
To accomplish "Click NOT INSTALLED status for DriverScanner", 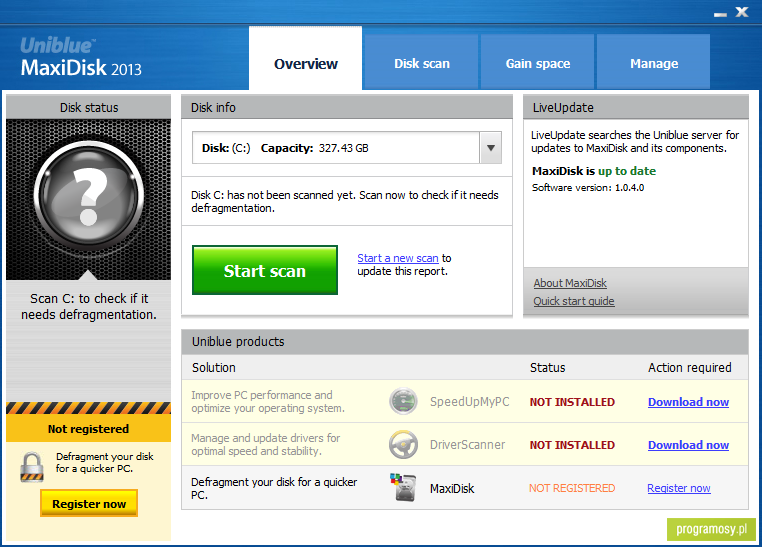I will coord(572,444).
